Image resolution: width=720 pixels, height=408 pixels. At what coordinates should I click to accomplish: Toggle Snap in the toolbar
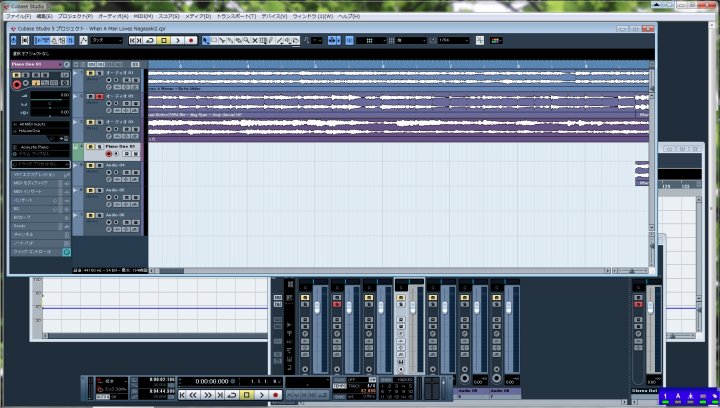coord(349,40)
